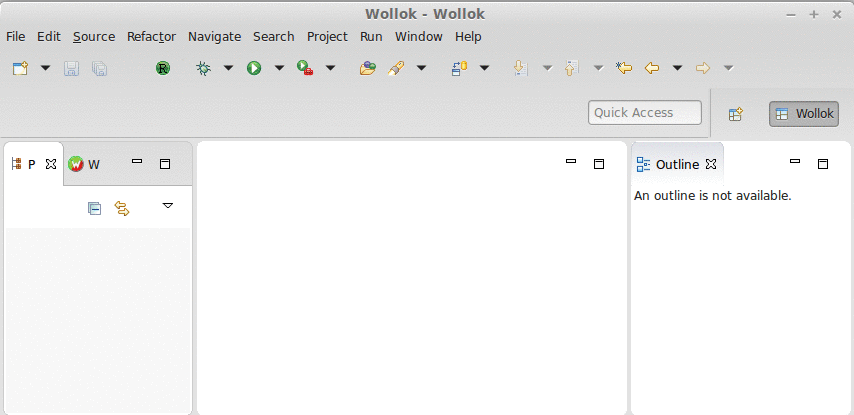Click the Open Perspective icon

click(736, 114)
